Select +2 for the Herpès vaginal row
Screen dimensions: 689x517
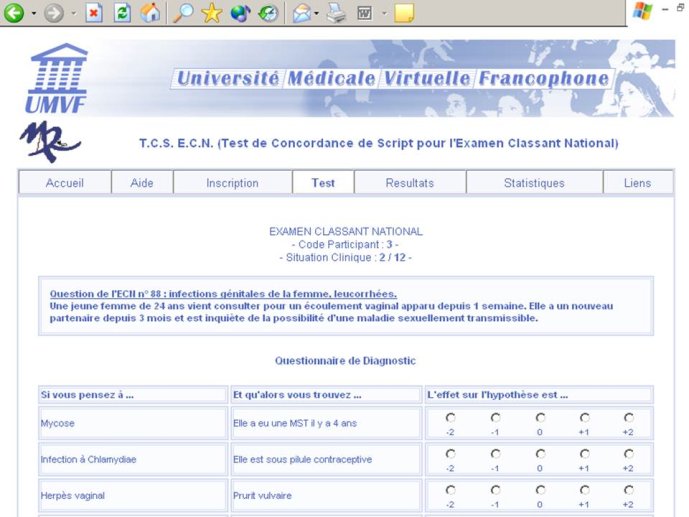tap(629, 489)
